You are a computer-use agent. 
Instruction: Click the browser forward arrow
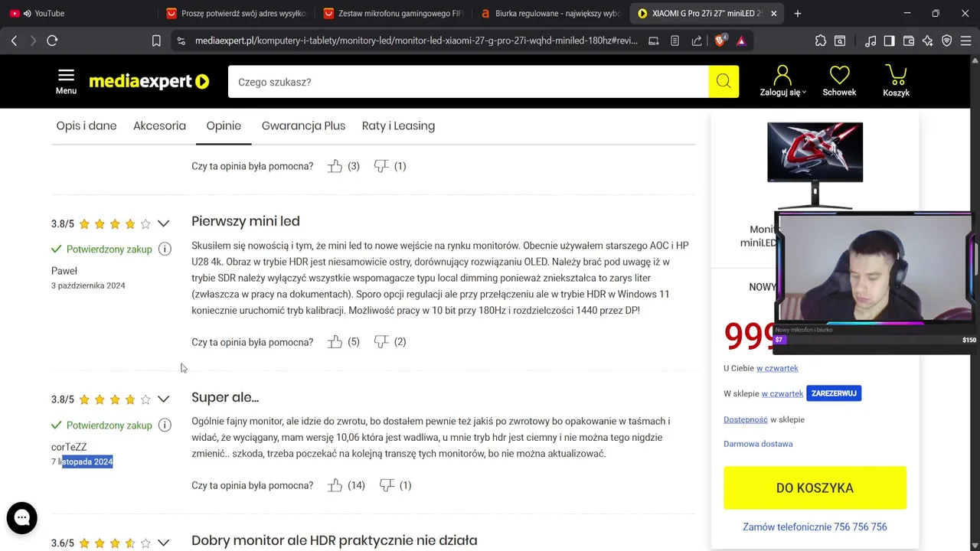point(33,41)
